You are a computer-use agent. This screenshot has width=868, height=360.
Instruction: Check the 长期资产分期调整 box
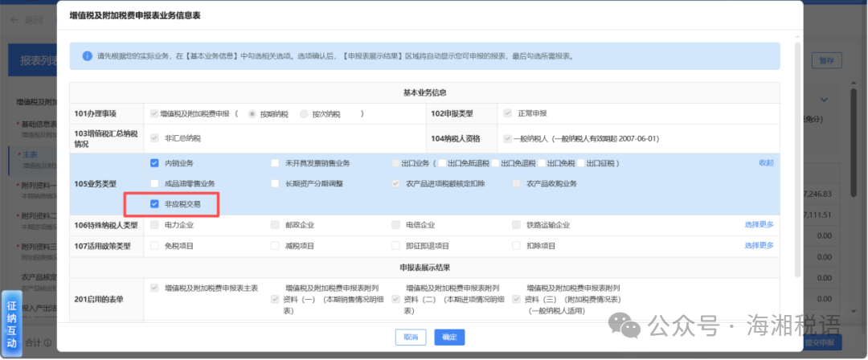[275, 183]
